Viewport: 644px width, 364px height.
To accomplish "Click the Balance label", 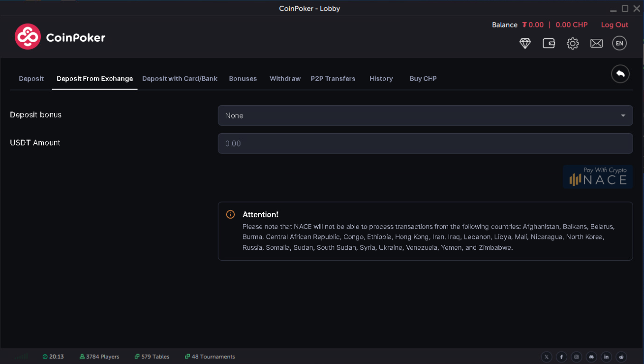I will click(x=505, y=25).
